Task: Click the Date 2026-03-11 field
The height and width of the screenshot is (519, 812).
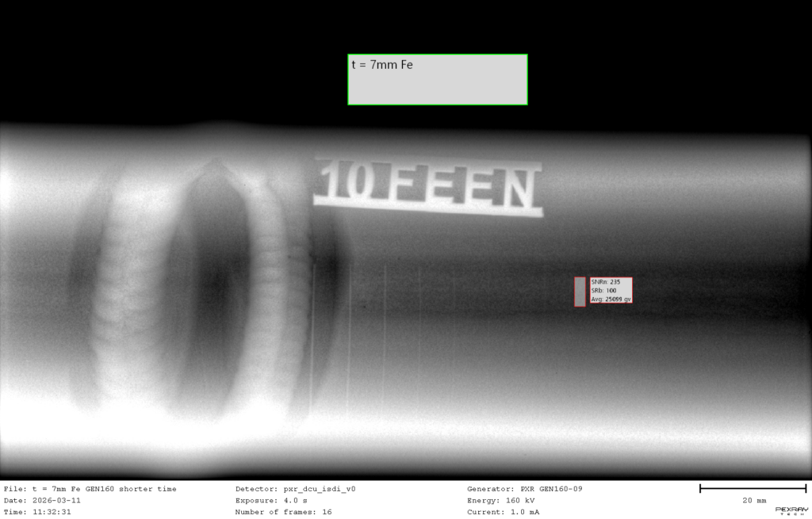Action: [42, 501]
